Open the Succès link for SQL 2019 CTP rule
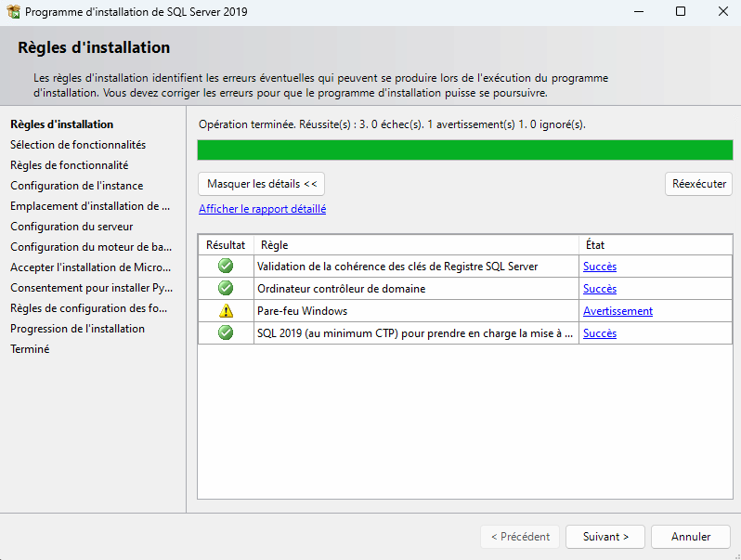The width and height of the screenshot is (741, 560). (600, 333)
